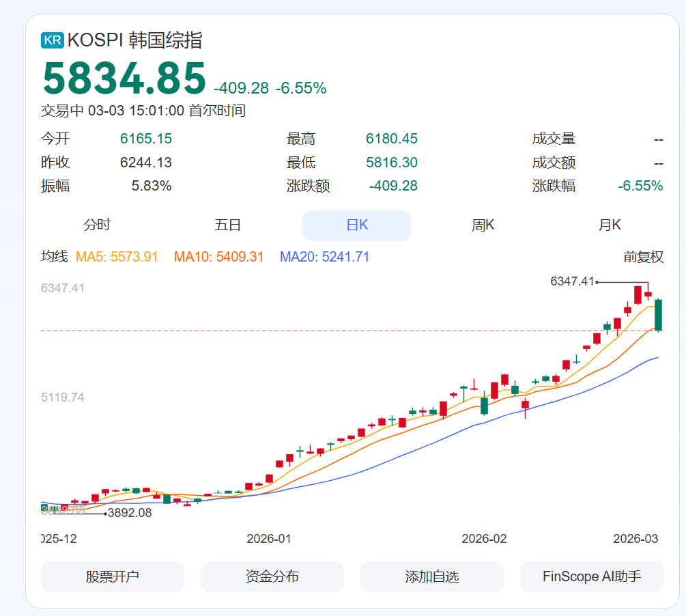Switch to the 周K chart tab
This screenshot has height=616, width=686.
point(483,225)
